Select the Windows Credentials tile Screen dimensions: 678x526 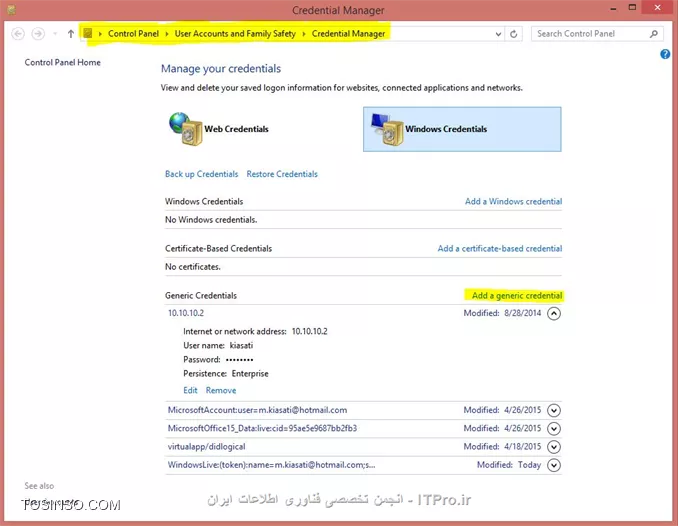[x=462, y=129]
